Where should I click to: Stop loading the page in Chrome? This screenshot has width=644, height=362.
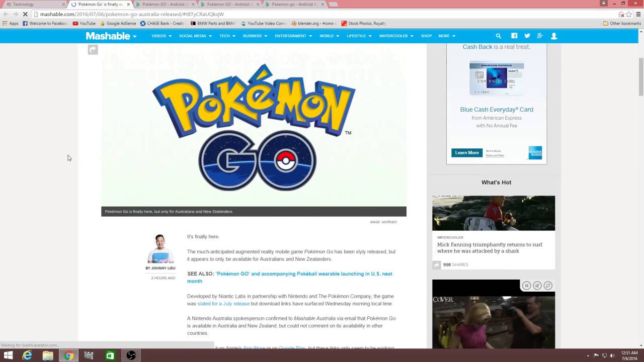[x=25, y=15]
